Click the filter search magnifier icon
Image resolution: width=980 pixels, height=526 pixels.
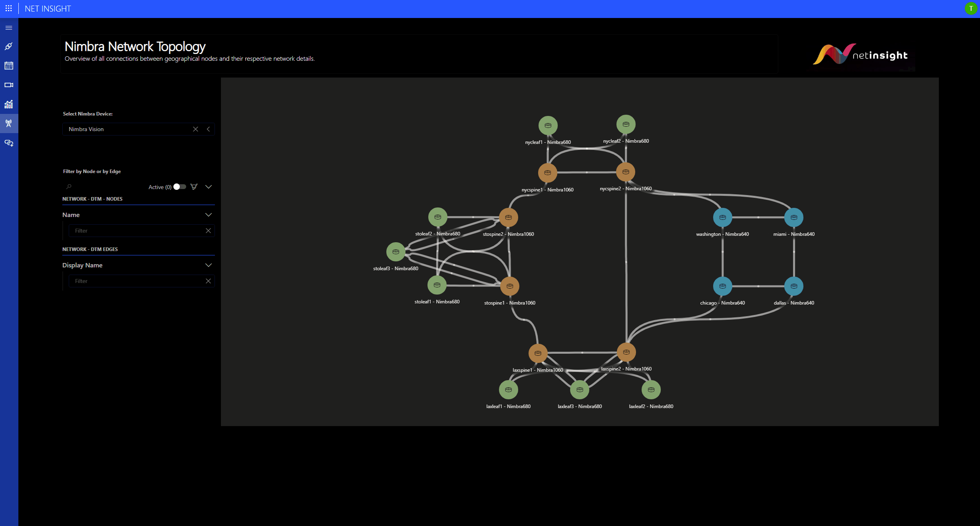pos(69,187)
